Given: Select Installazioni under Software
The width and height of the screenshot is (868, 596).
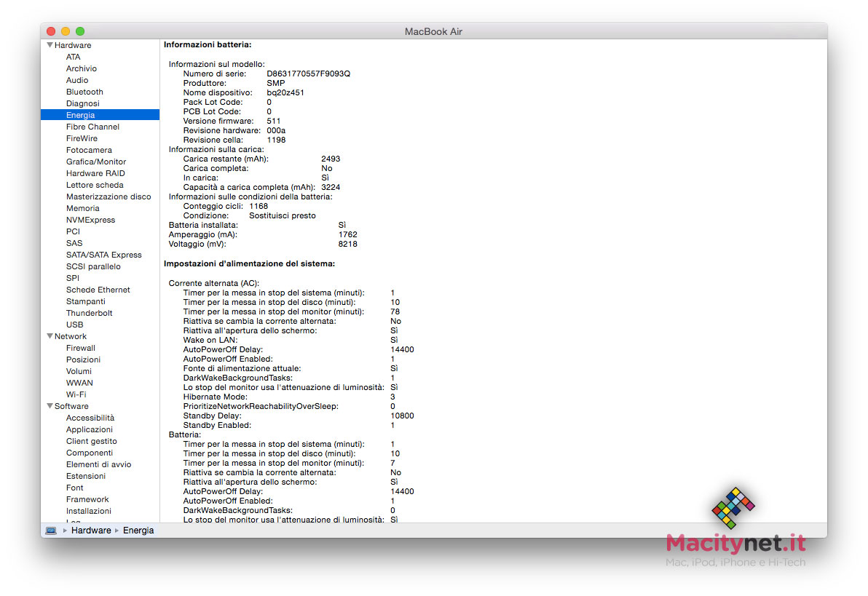Looking at the screenshot, I should point(89,510).
